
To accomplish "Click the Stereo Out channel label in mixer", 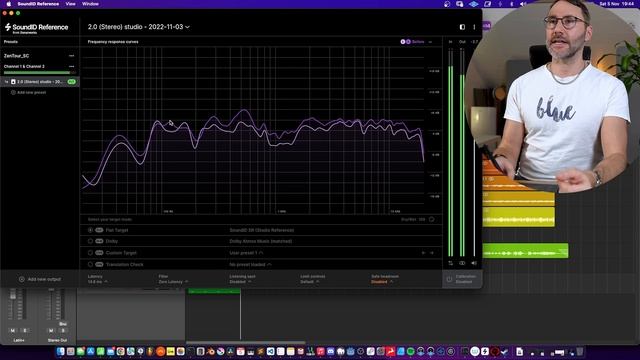I will (x=57, y=340).
